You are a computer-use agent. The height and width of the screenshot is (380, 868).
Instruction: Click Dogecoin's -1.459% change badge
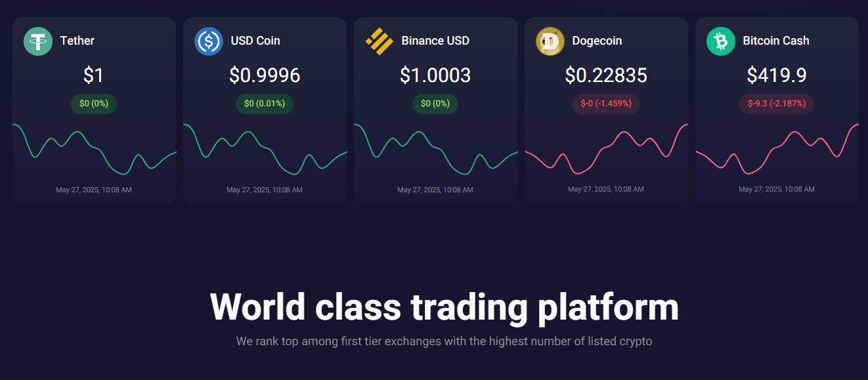click(x=606, y=104)
